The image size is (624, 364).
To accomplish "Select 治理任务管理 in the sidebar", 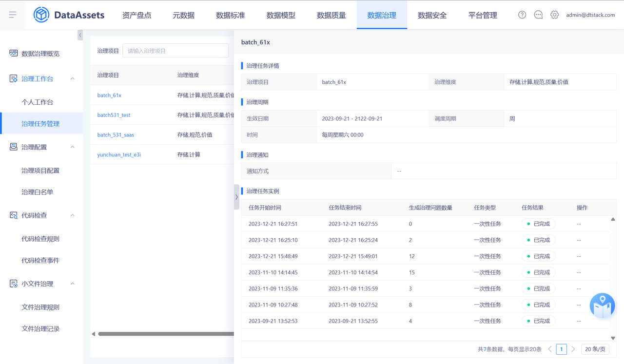I will [x=41, y=123].
